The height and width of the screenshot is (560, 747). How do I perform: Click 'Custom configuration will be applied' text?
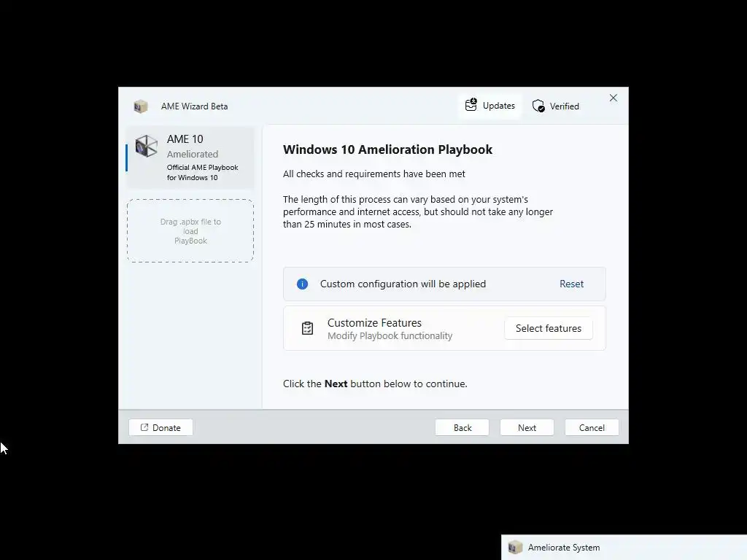(x=403, y=284)
